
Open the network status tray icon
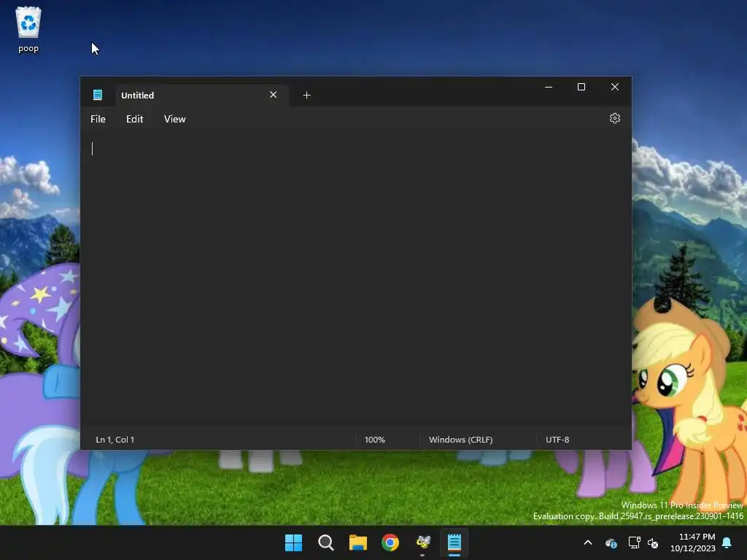634,542
